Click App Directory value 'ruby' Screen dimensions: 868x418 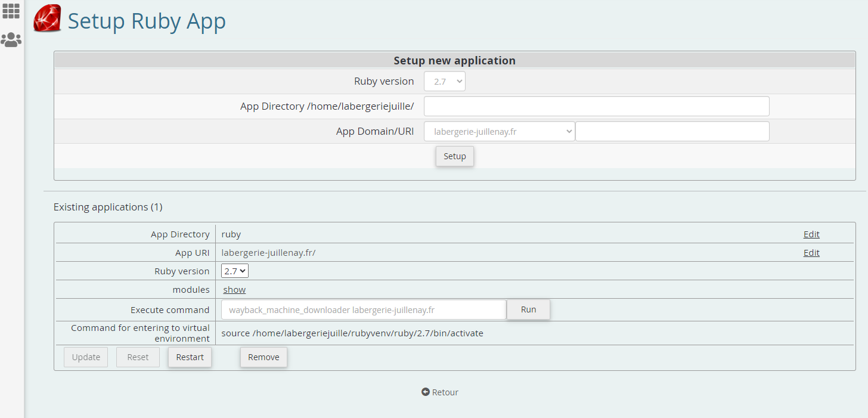coord(231,234)
